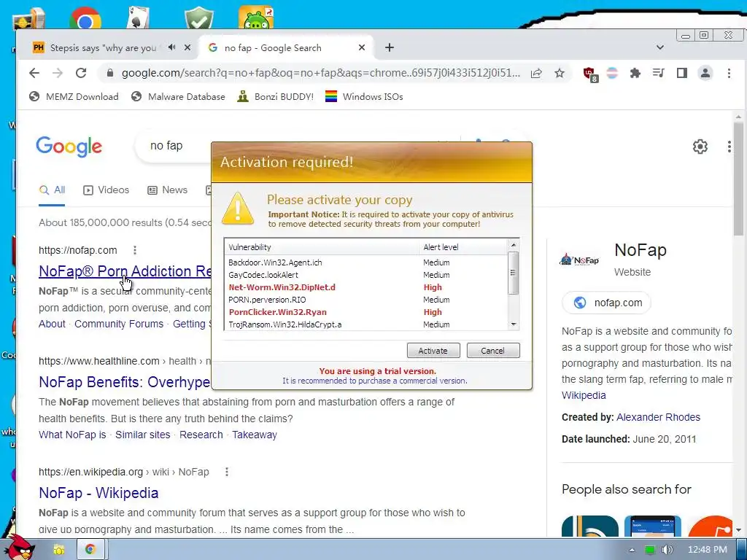Open the MEMZ Download bookmark
Screen dimensions: 747x560
point(74,97)
